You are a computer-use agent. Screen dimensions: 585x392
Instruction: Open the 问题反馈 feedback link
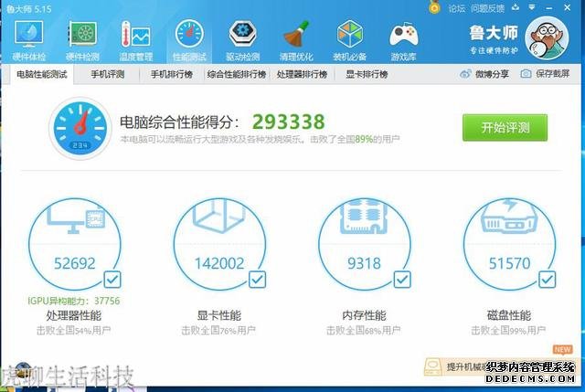coord(487,8)
